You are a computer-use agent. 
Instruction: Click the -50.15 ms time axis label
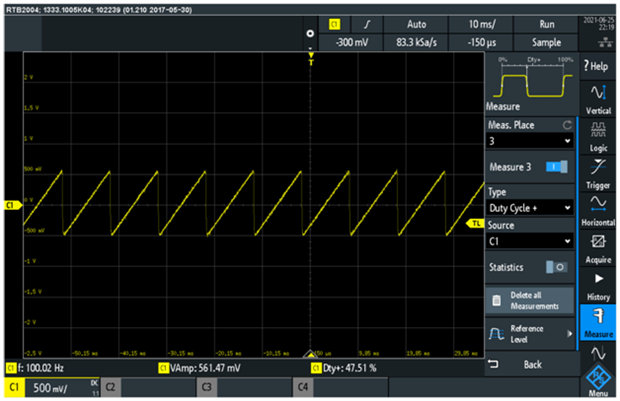85,353
